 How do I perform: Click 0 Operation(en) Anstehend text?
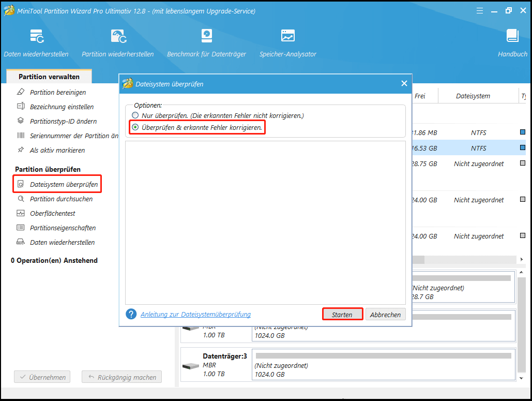[x=54, y=260]
